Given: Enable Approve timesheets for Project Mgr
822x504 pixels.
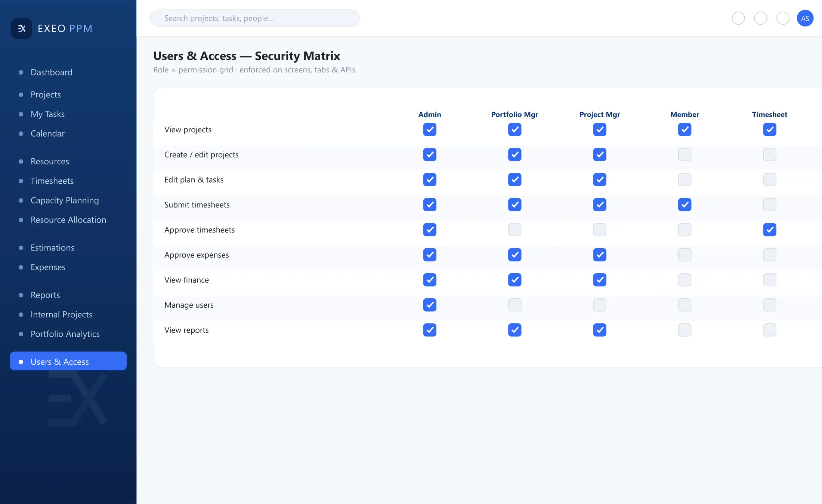Looking at the screenshot, I should (600, 230).
